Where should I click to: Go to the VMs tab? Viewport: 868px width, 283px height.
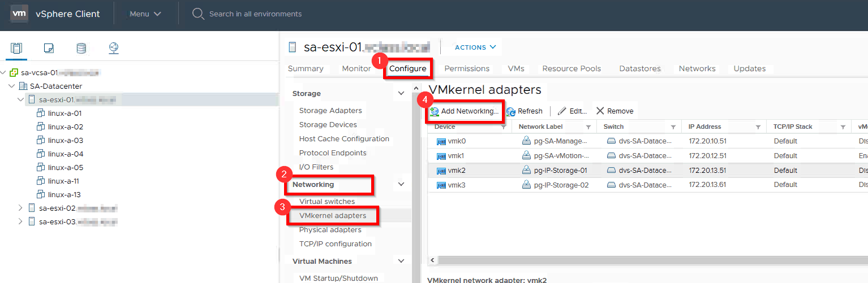click(516, 68)
